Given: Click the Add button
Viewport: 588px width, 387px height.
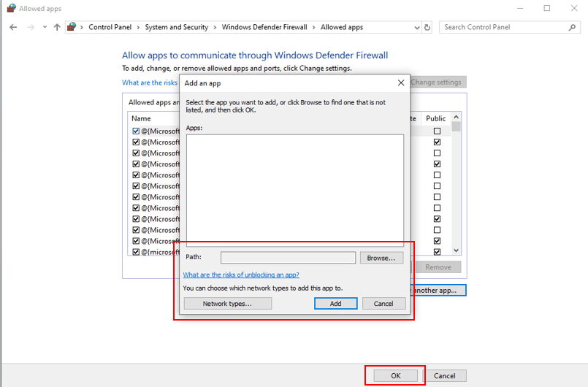Looking at the screenshot, I should click(335, 303).
